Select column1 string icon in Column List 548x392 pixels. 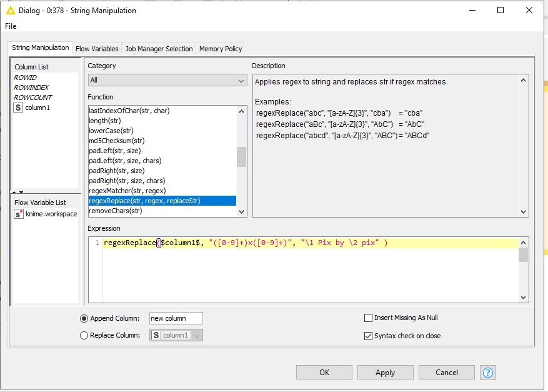[19, 108]
